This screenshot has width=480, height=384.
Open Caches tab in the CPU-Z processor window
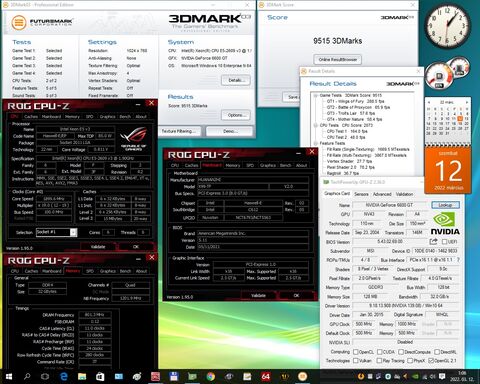pyautogui.click(x=31, y=117)
